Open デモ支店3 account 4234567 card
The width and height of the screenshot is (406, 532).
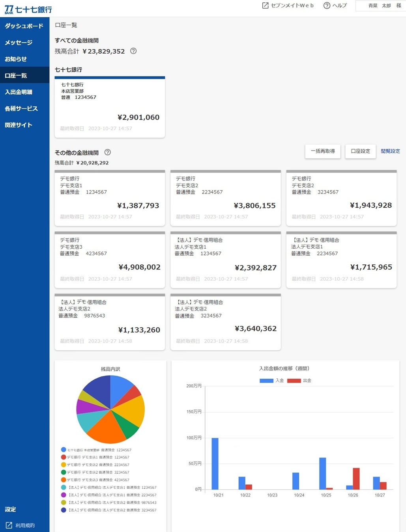coord(110,260)
